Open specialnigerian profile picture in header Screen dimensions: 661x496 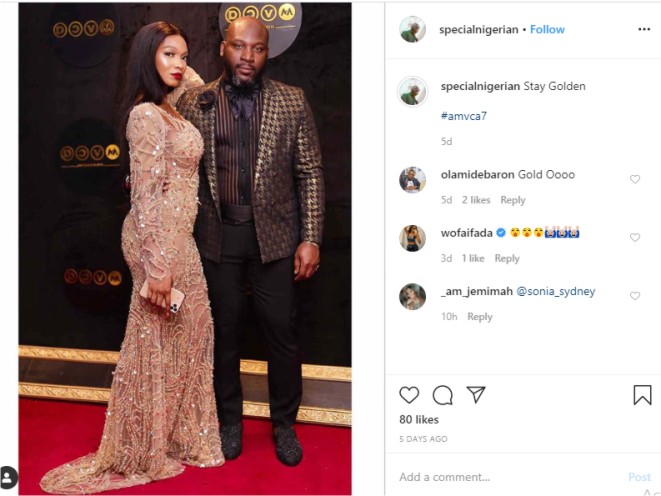pos(412,29)
